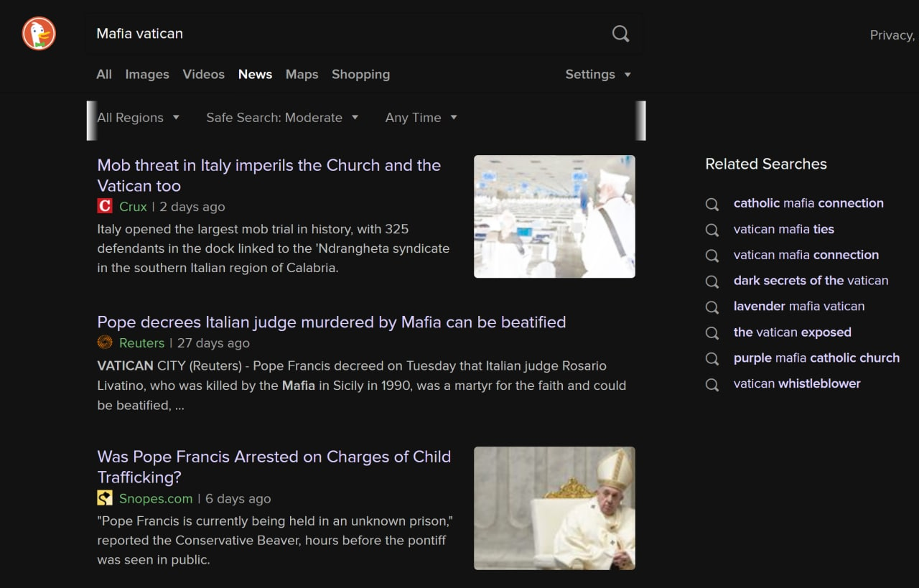
Task: Click search icon beside 'vatican whistleblower'
Action: click(x=712, y=385)
